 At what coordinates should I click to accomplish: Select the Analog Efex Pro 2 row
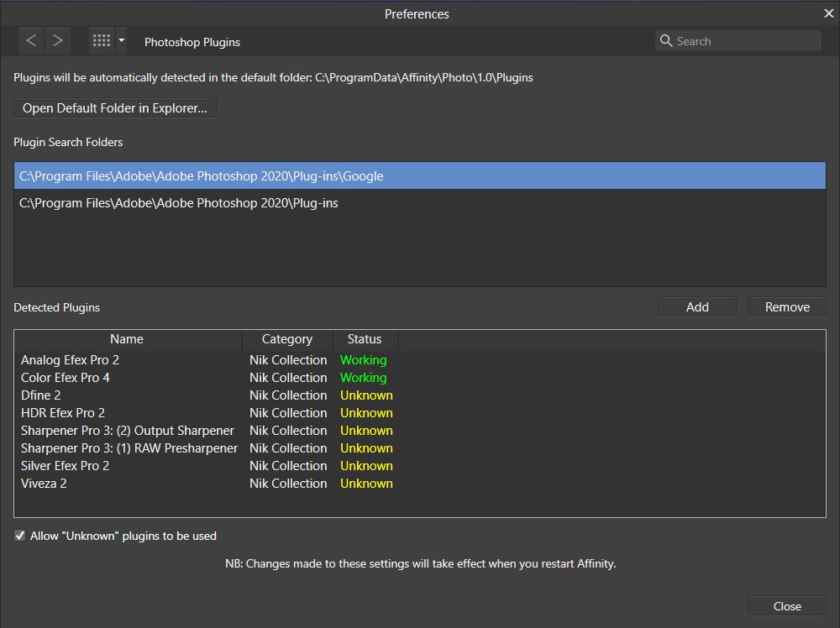[419, 360]
